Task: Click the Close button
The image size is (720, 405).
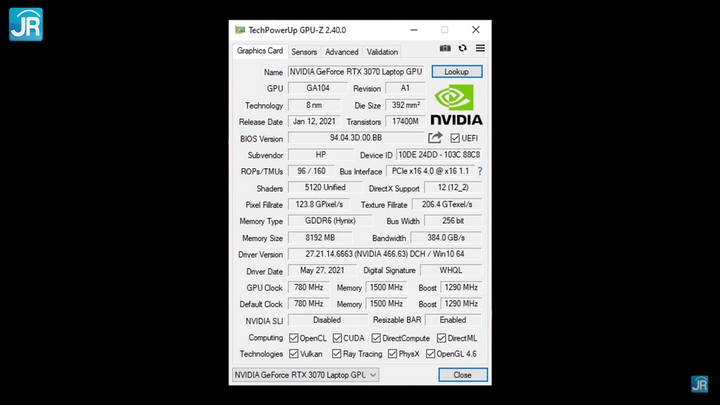Action: click(463, 375)
